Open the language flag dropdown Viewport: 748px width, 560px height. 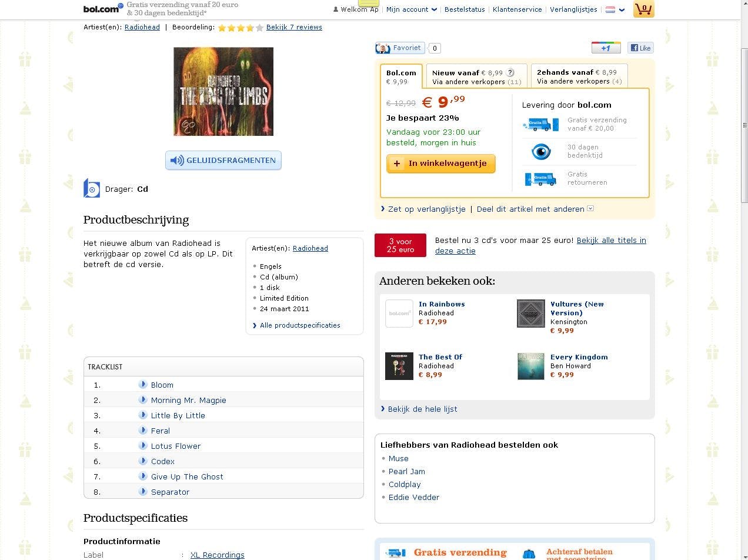615,9
